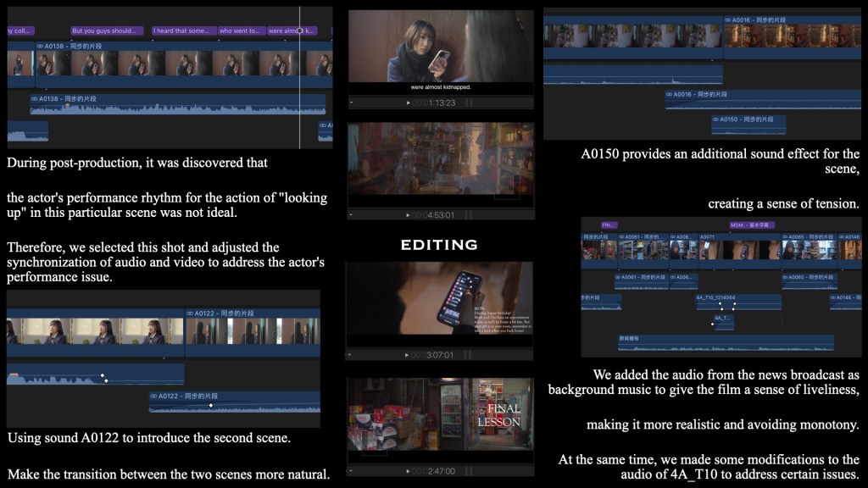The height and width of the screenshot is (488, 868).
Task: Select the 4A_T10_1214064 audio clip
Action: click(x=738, y=302)
